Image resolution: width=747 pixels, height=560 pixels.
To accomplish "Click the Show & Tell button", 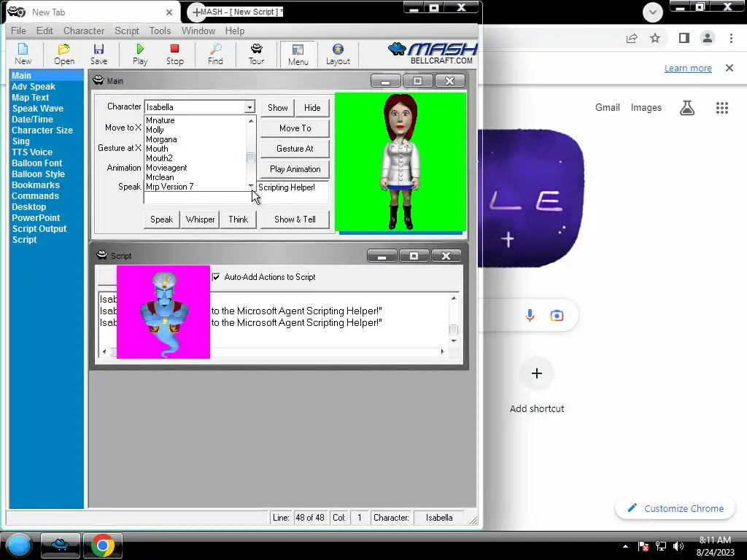I will point(295,219).
